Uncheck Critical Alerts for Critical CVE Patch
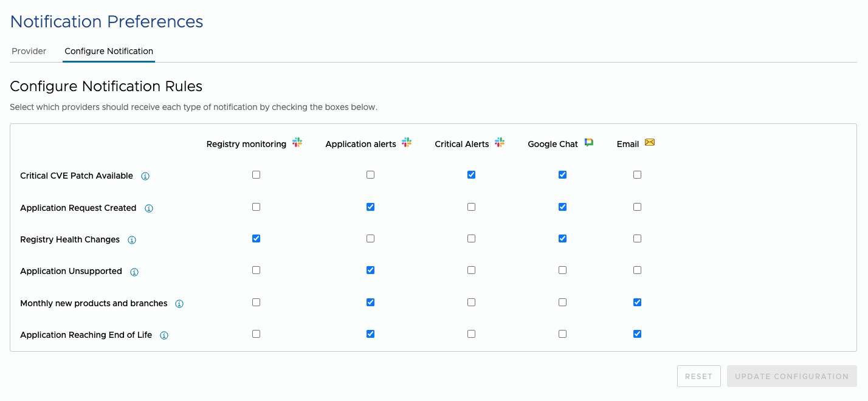868x401 pixels. coord(471,175)
